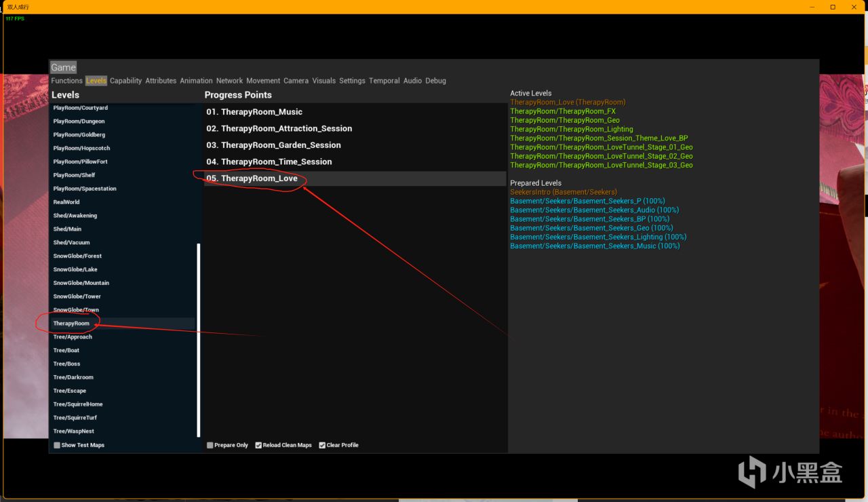Select the SnowGlobe/Forest level
Screen dimensions: 868x502
123,256
